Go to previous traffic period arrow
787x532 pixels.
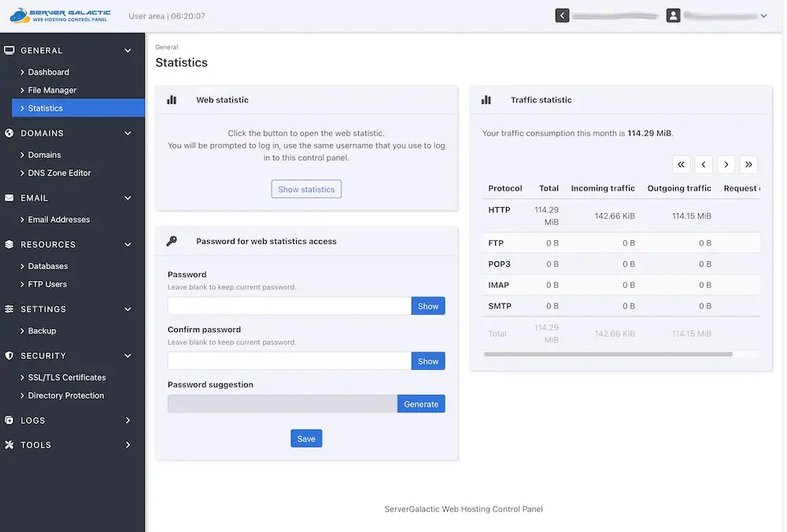coord(704,164)
